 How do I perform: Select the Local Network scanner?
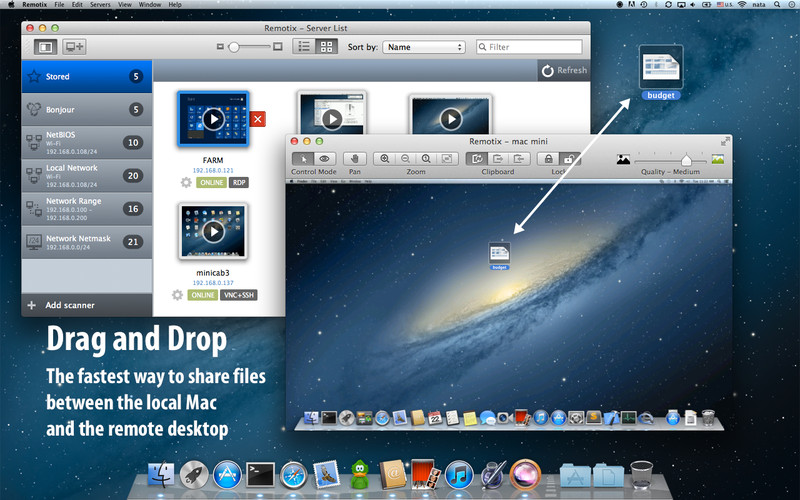[x=87, y=176]
